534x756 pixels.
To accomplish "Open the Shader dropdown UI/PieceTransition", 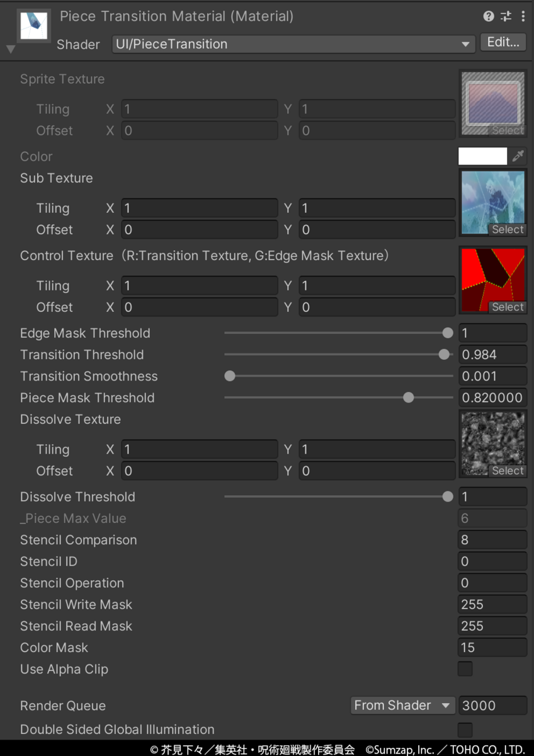I will [293, 44].
